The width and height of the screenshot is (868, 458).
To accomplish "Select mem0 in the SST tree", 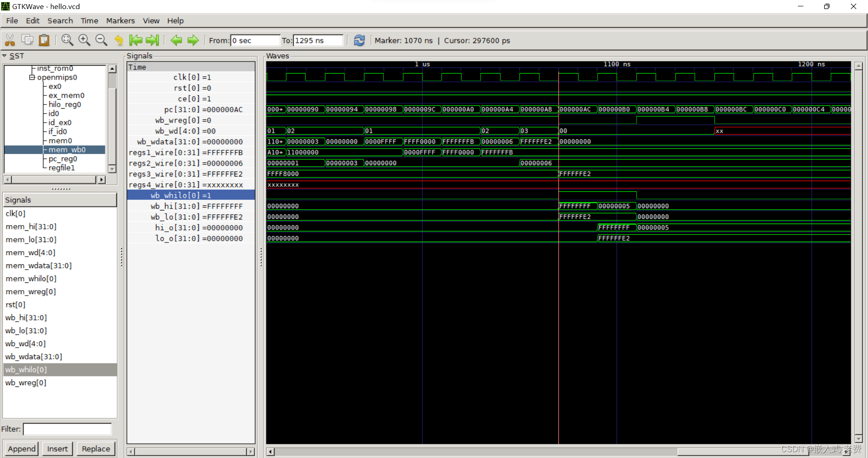I will pos(60,141).
